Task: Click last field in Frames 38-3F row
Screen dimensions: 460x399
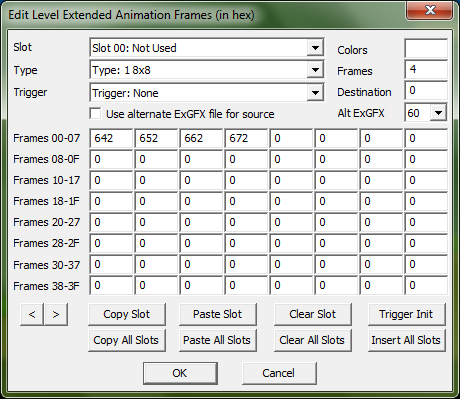Action: (x=426, y=285)
